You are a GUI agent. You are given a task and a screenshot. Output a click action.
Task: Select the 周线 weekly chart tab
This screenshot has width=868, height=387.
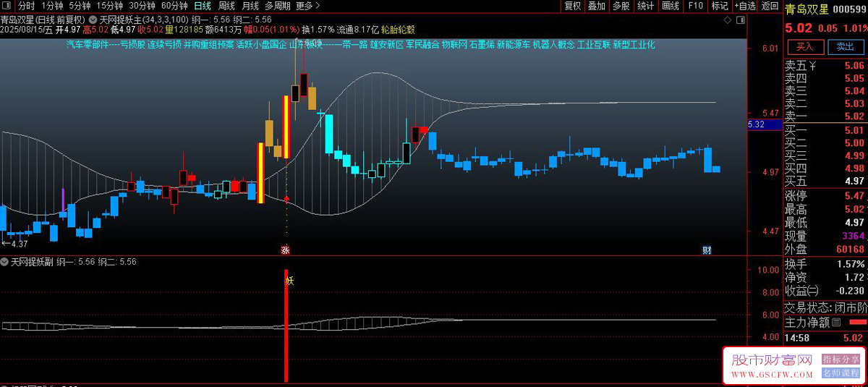(226, 6)
